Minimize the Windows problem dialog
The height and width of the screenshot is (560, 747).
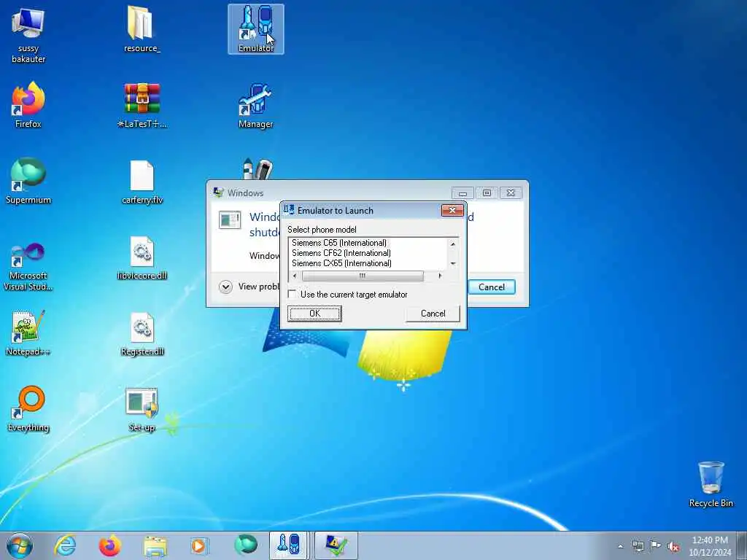462,192
